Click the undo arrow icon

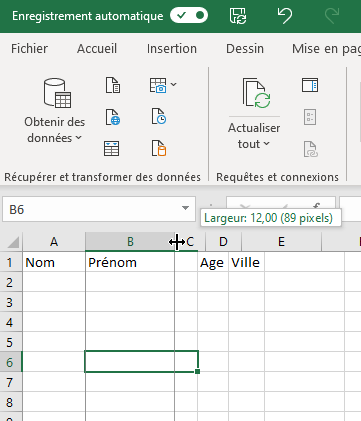click(285, 16)
